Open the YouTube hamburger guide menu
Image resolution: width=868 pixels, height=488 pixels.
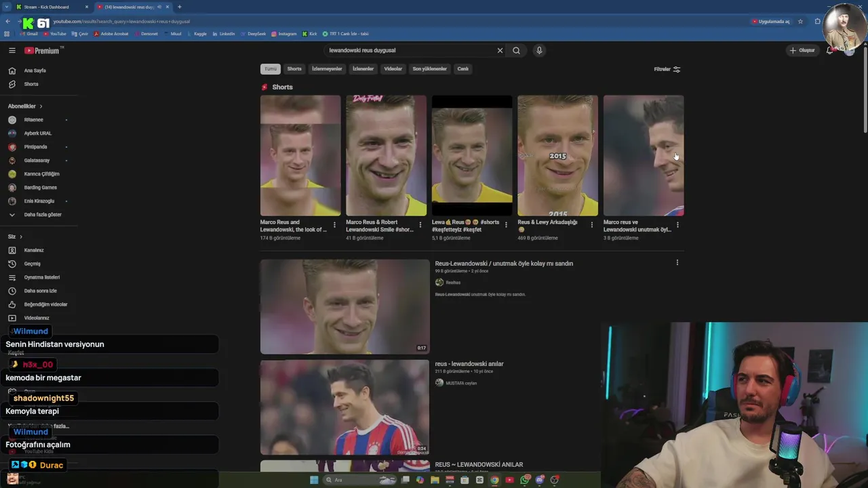coord(12,50)
